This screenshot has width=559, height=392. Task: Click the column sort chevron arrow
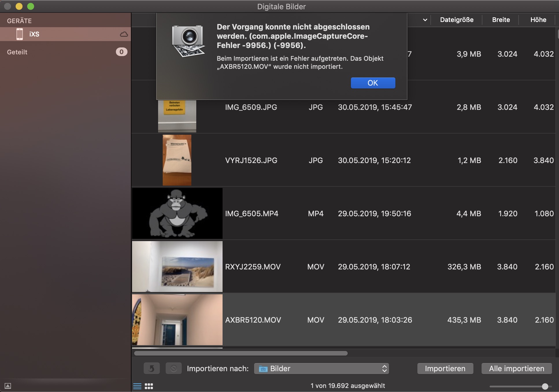[425, 20]
